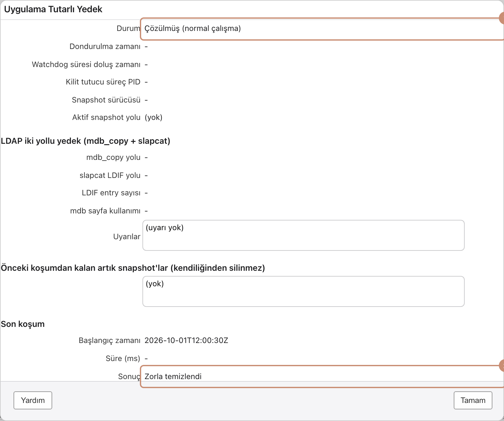Screen dimensions: 504x421
Task: Confirm the dialog with Tamam
Action: click(x=473, y=400)
